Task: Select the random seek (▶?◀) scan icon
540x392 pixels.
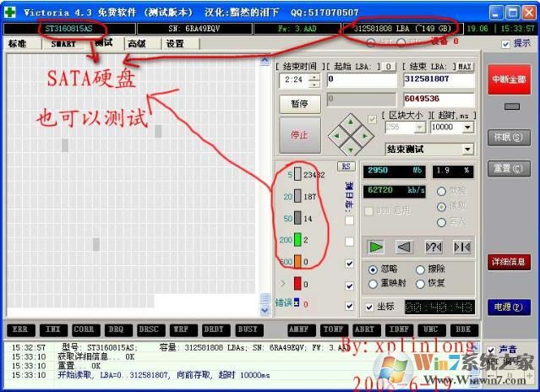Action: click(434, 247)
